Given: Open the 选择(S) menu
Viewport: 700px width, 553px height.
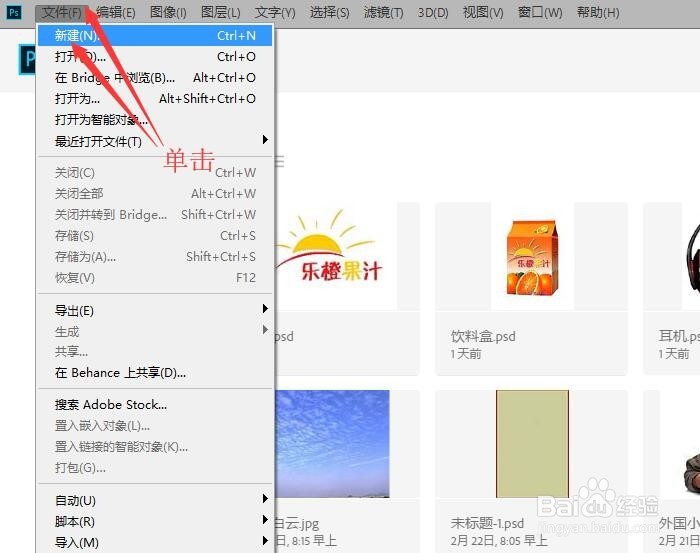Looking at the screenshot, I should [329, 12].
